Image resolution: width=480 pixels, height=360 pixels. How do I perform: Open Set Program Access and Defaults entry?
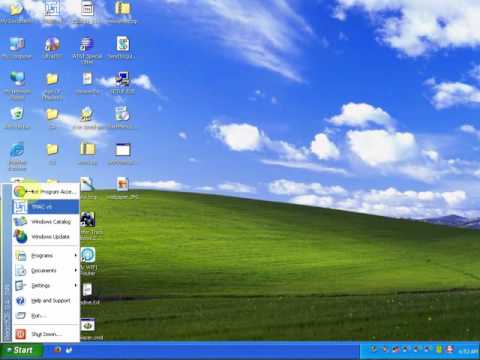click(x=46, y=191)
